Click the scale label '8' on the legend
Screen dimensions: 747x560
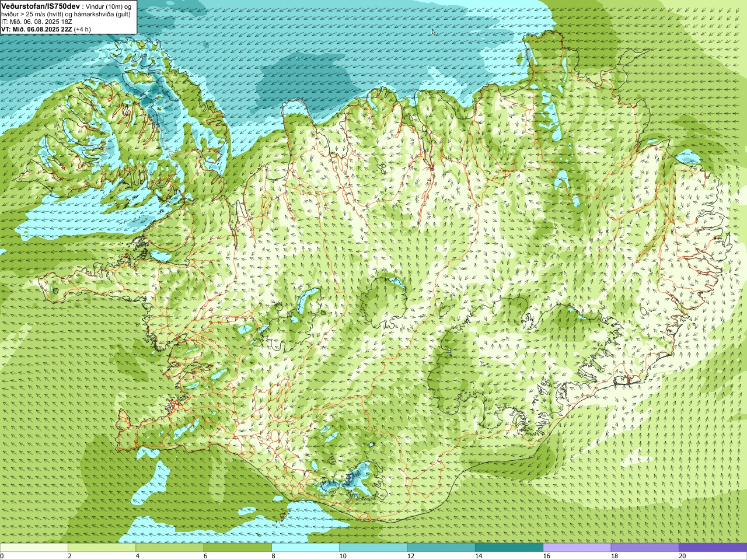273,556
